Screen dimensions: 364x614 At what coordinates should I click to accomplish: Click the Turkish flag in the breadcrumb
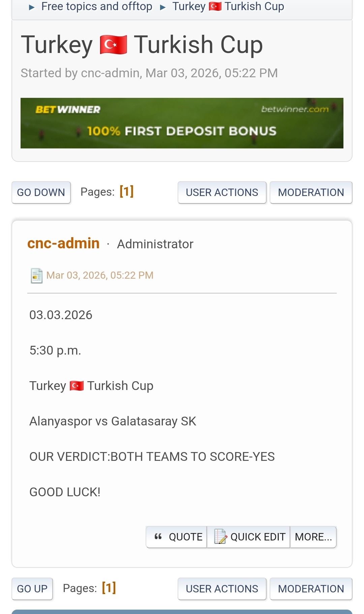coord(215,6)
